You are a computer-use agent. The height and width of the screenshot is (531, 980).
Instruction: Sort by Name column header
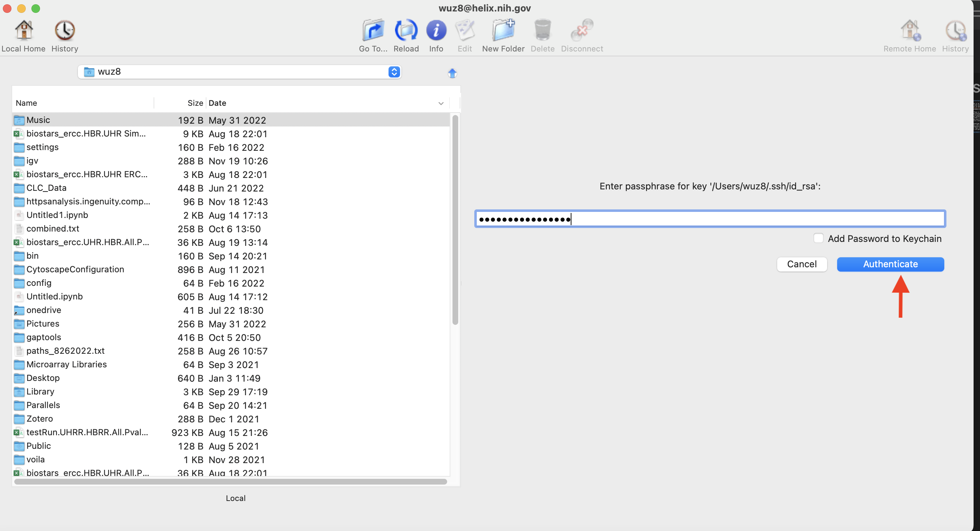[27, 103]
